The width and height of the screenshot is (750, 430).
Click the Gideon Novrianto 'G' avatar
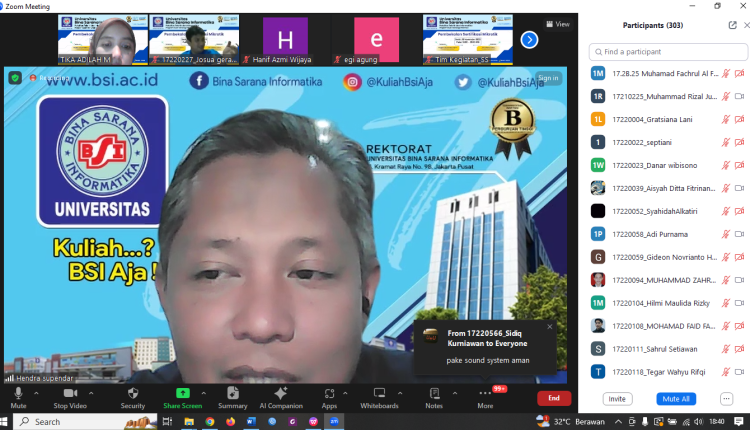598,257
